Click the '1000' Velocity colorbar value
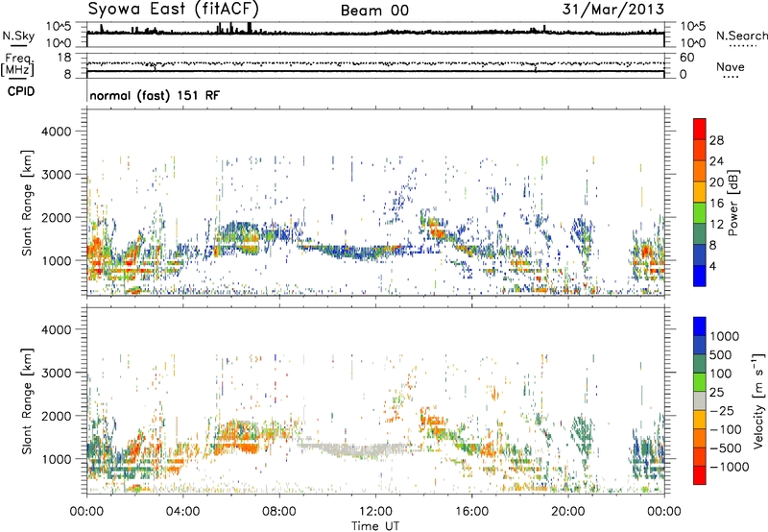Image resolution: width=768 pixels, height=532 pixels. (x=724, y=336)
